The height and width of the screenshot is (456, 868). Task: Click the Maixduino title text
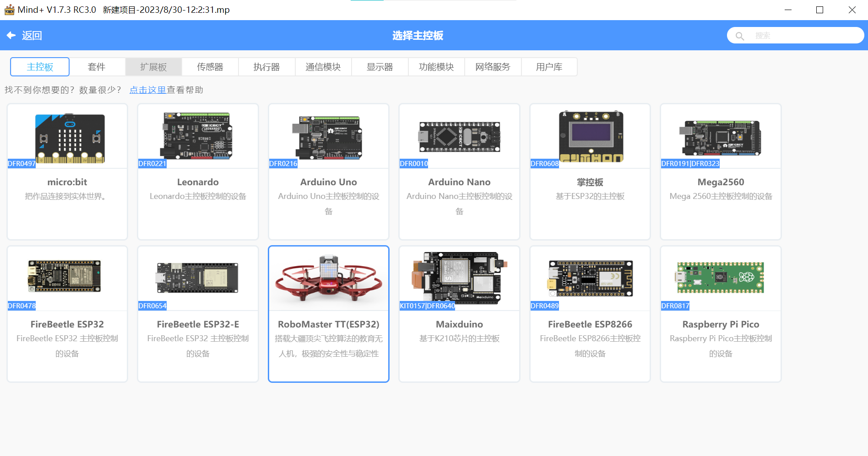(459, 324)
